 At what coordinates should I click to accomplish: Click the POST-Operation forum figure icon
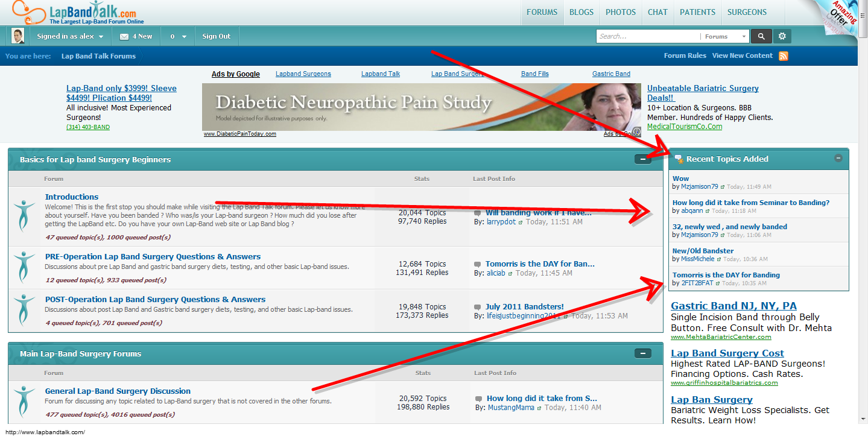click(25, 309)
